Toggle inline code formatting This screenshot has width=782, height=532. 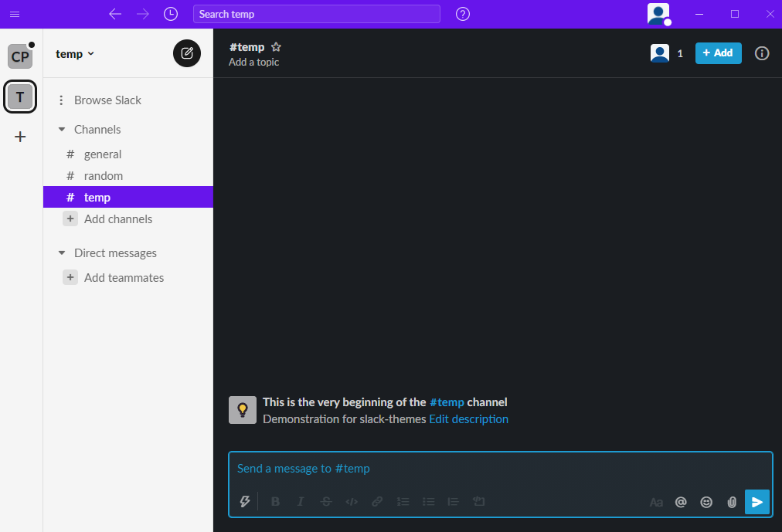point(352,502)
